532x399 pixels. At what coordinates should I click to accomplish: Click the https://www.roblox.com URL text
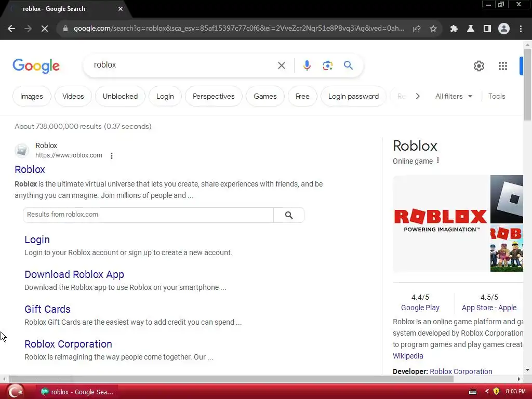(x=69, y=155)
